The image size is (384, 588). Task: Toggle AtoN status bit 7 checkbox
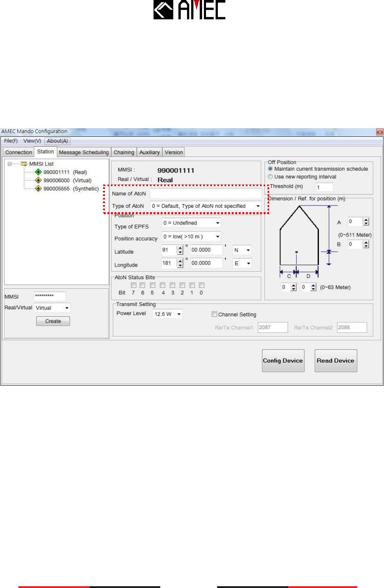[x=133, y=285]
